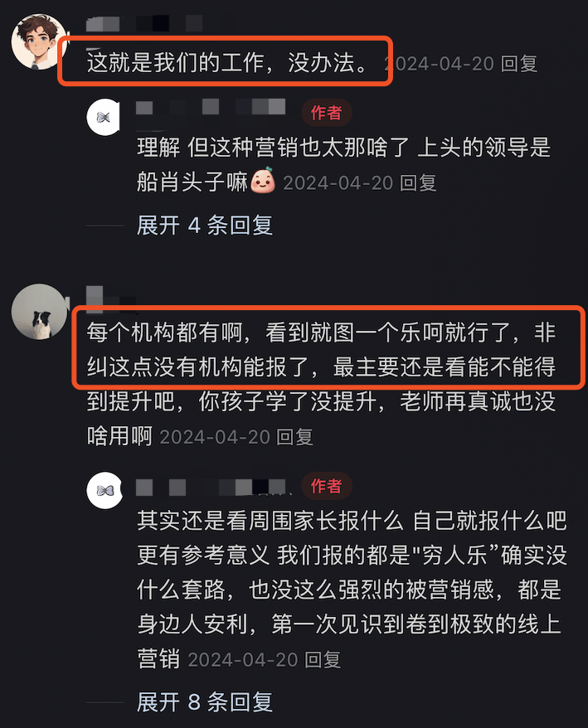The image size is (588, 728).
Task: Tap the author's blurred username in first reply
Action: [211, 107]
